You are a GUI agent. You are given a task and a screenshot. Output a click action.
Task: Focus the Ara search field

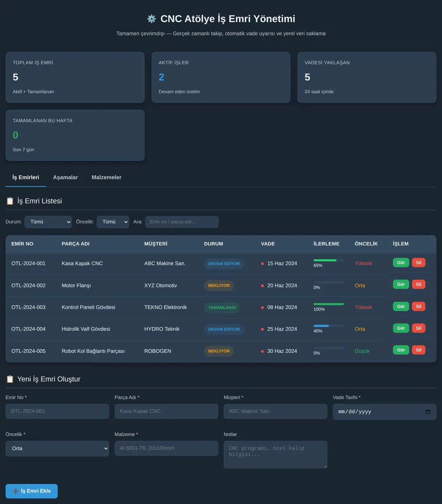pyautogui.click(x=182, y=222)
